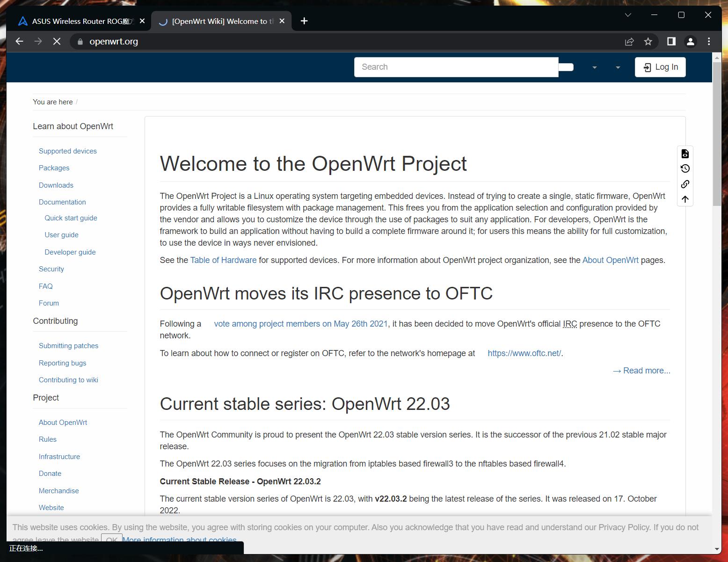Image resolution: width=728 pixels, height=562 pixels.
Task: Open the Developer guide link
Action: click(70, 252)
